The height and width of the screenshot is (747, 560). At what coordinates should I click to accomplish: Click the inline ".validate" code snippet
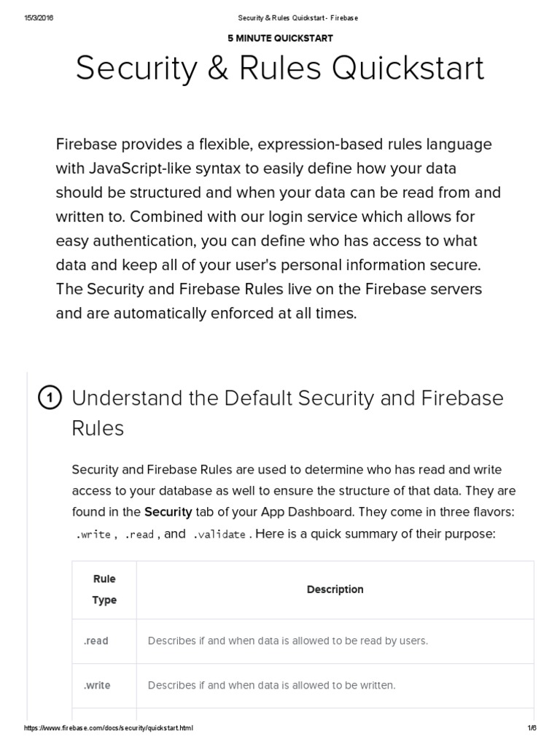219,535
